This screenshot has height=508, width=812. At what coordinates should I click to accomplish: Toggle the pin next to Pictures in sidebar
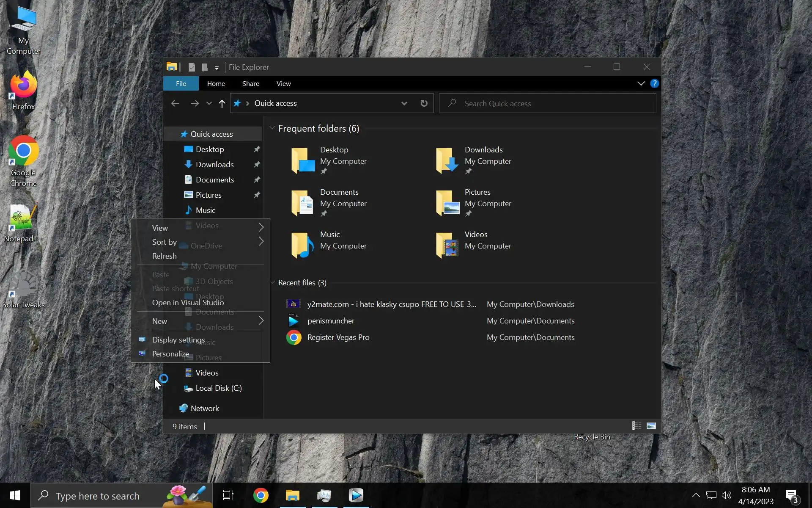(257, 195)
